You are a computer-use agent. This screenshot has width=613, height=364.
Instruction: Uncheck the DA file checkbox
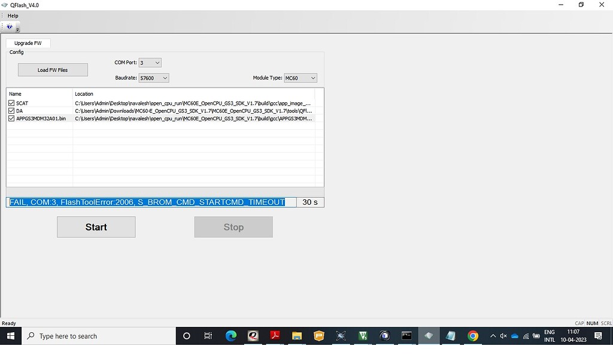coord(11,111)
